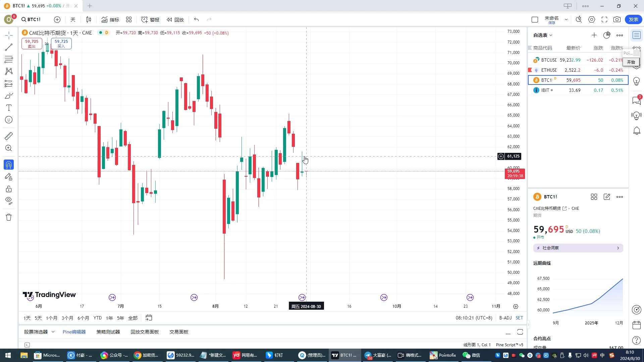Screen dimensions: 644x362
Task: Toggle B-ADJ contract adjustment
Action: [505, 318]
